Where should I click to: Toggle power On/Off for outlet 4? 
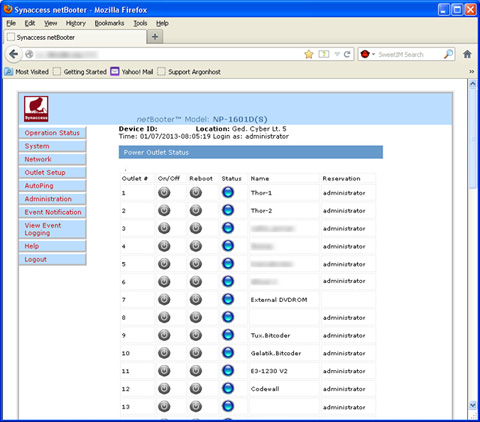pos(164,246)
